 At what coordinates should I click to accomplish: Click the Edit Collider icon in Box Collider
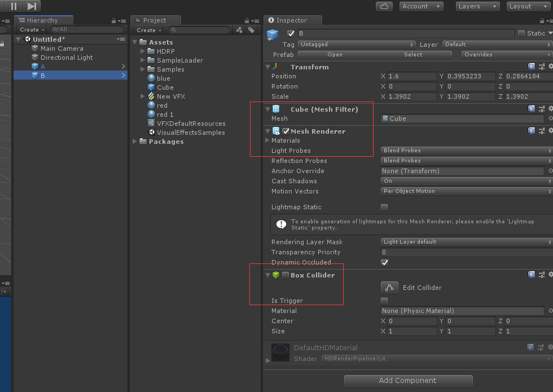[389, 288]
